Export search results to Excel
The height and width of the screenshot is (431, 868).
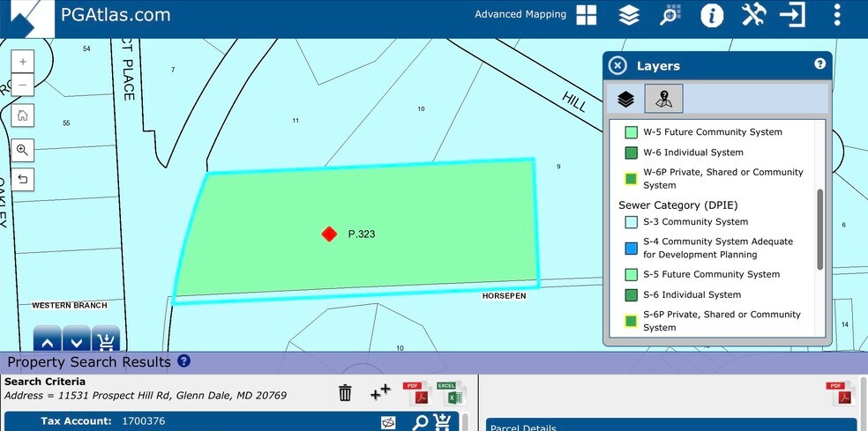pos(450,393)
